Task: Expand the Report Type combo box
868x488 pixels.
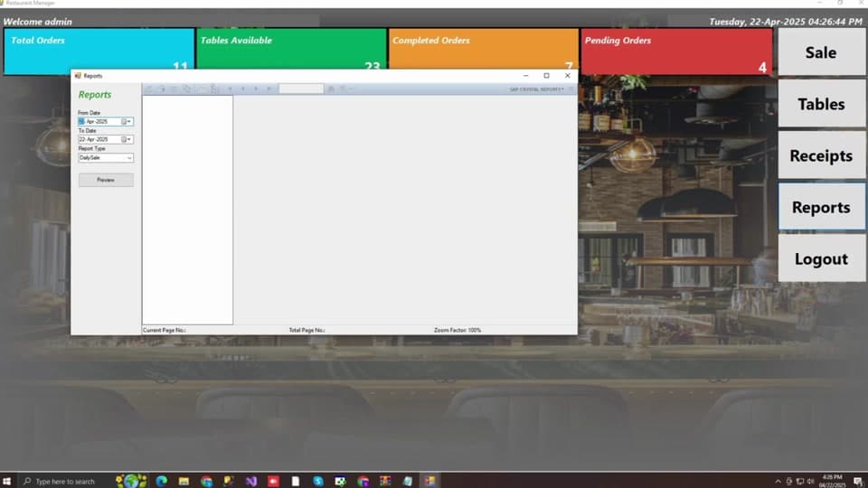Action: pos(129,157)
